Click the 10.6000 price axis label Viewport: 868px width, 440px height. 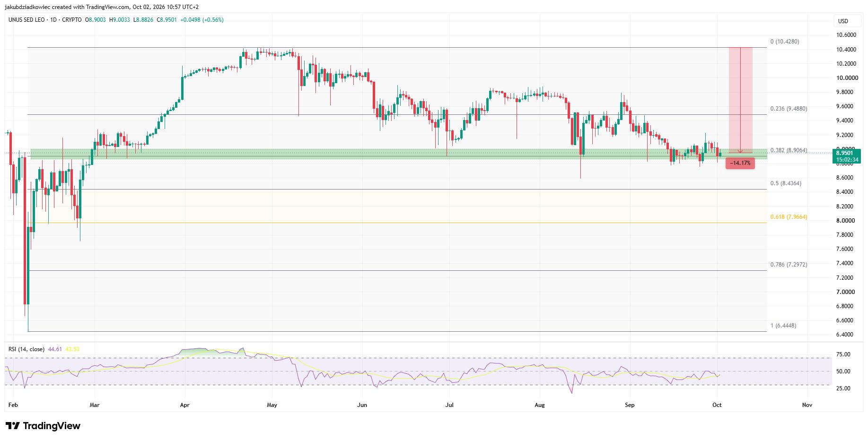[x=846, y=35]
